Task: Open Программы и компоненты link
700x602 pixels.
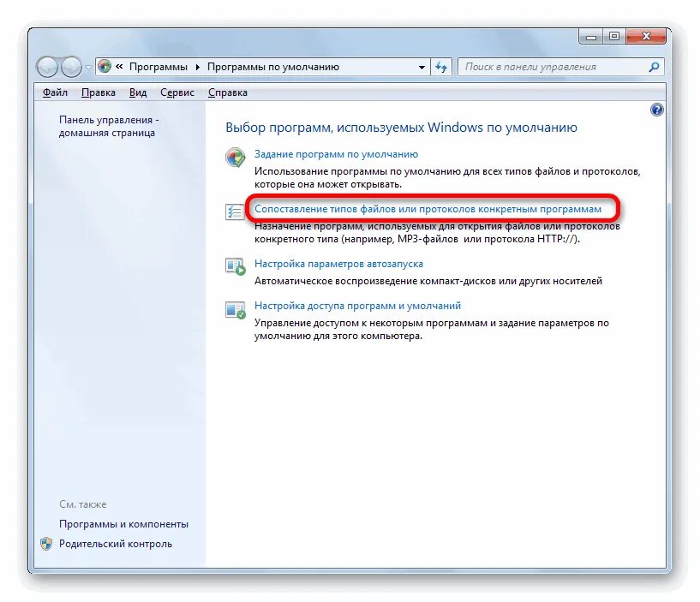Action: click(123, 524)
